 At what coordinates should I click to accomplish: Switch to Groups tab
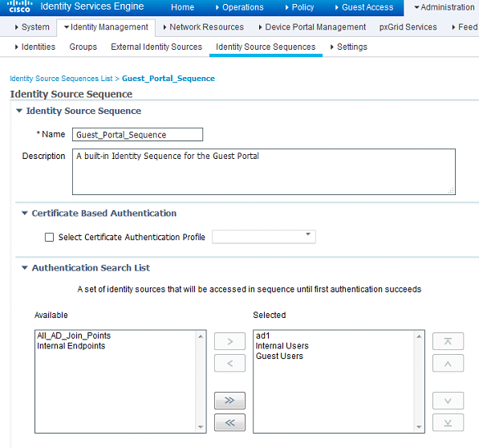pyautogui.click(x=83, y=47)
